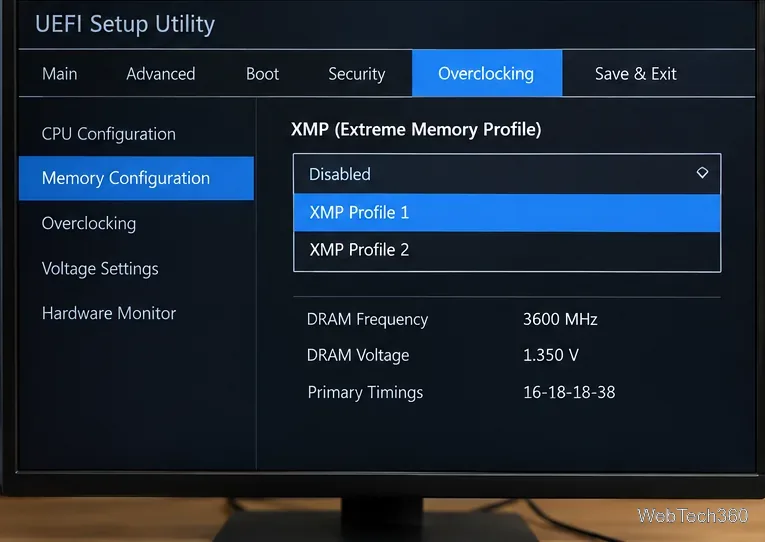Image resolution: width=765 pixels, height=542 pixels.
Task: Select Memory Configuration in the sidebar
Action: (x=136, y=178)
